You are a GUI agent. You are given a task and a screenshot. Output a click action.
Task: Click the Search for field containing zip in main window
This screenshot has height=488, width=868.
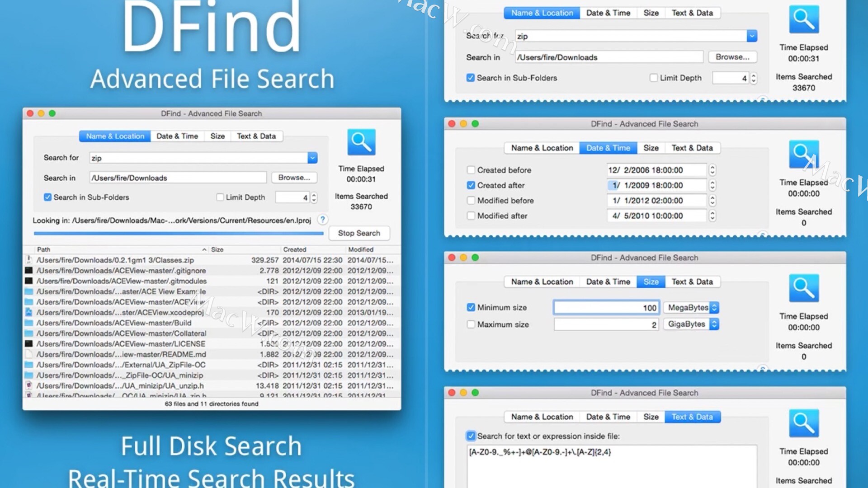(x=198, y=158)
